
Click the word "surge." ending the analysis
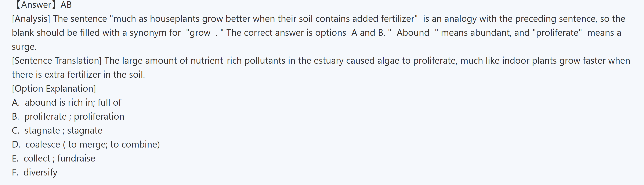(x=24, y=47)
